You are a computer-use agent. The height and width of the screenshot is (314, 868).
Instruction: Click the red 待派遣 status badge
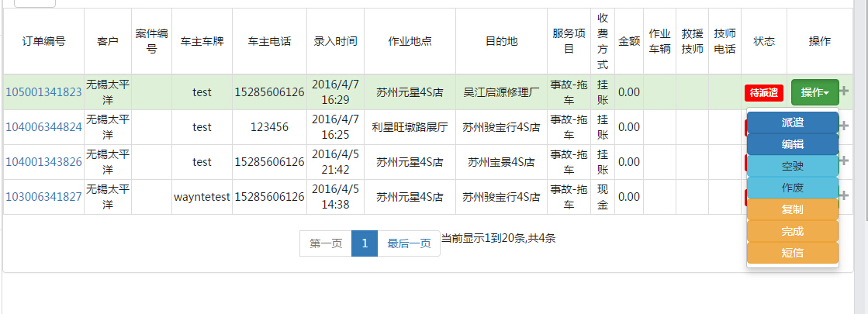763,93
